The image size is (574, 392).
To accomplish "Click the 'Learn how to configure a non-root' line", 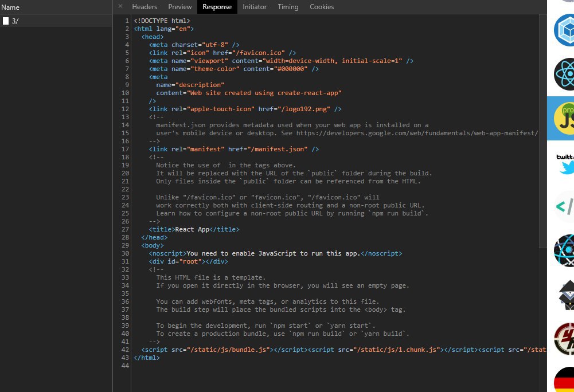I will click(x=292, y=213).
